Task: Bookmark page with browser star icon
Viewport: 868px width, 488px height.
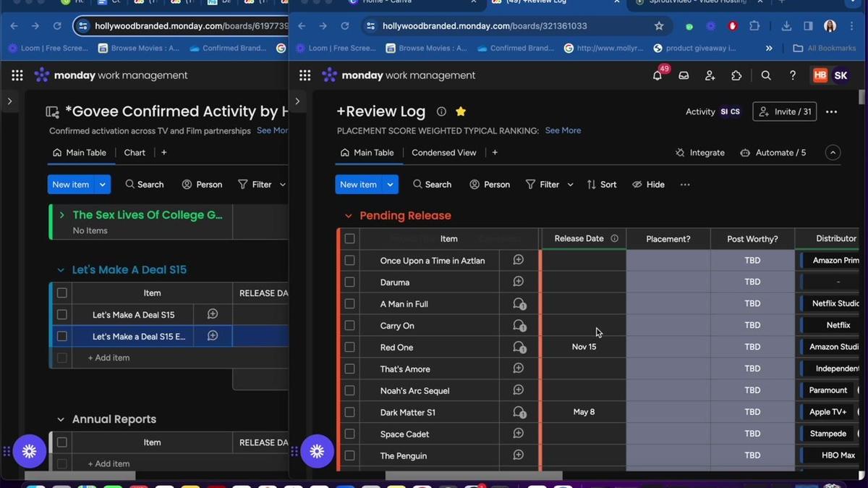Action: 659,26
